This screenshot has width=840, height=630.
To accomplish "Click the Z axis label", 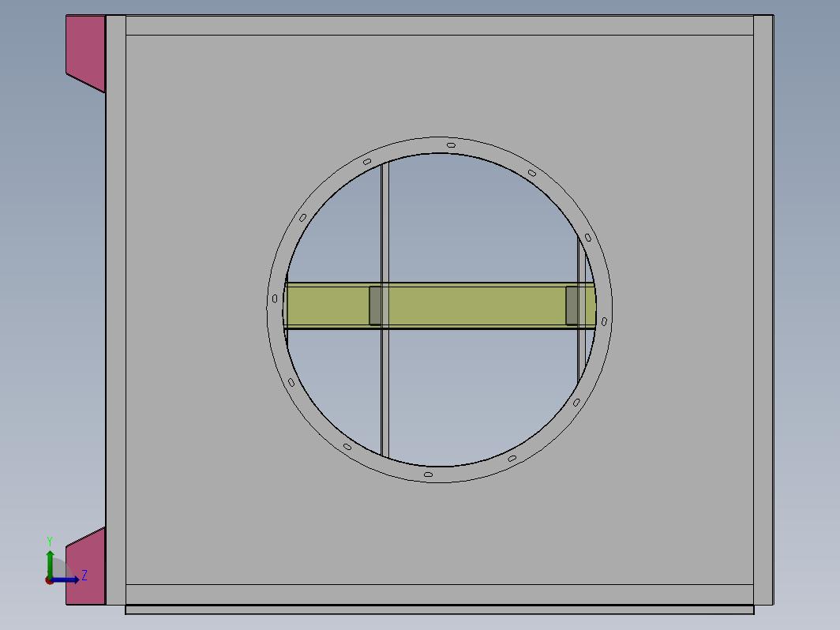I will [84, 576].
